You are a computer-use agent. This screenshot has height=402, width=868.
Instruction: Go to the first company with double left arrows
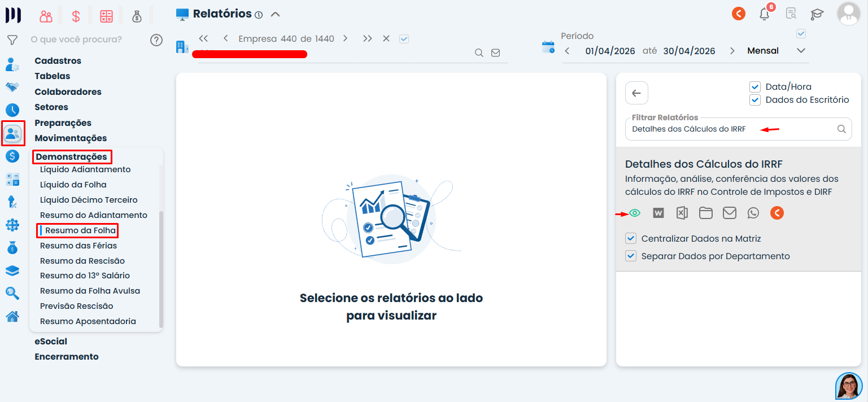pos(204,38)
